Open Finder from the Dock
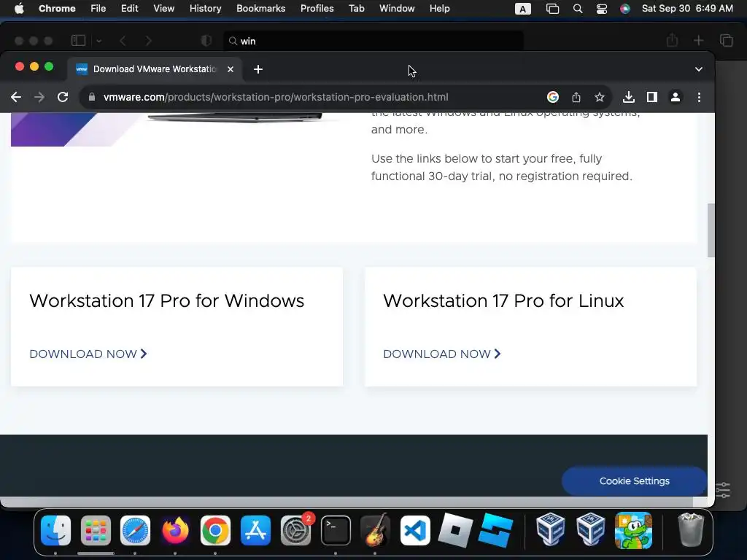 click(55, 531)
